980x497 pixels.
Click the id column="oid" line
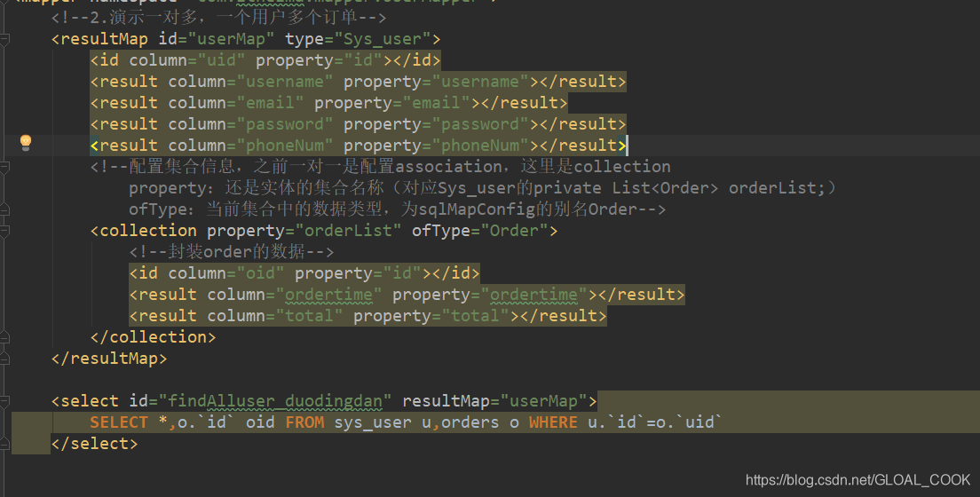point(304,273)
